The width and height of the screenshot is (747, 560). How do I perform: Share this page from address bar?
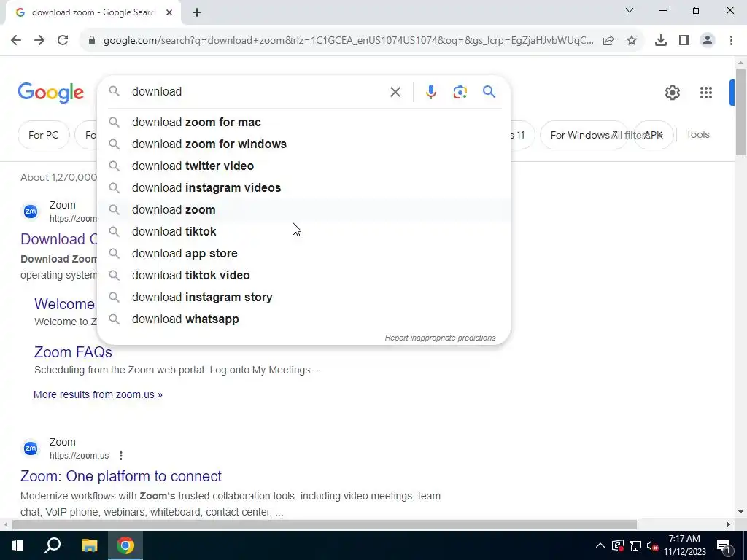click(x=608, y=41)
